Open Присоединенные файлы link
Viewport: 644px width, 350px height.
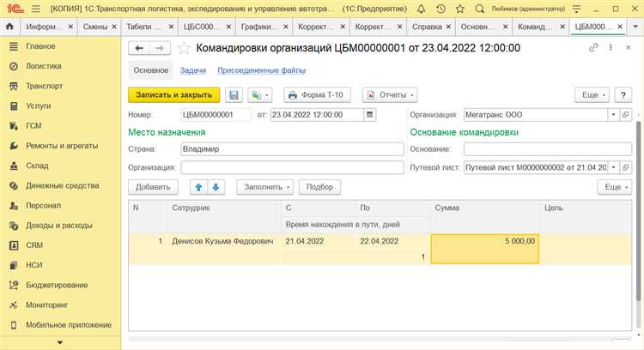(262, 70)
